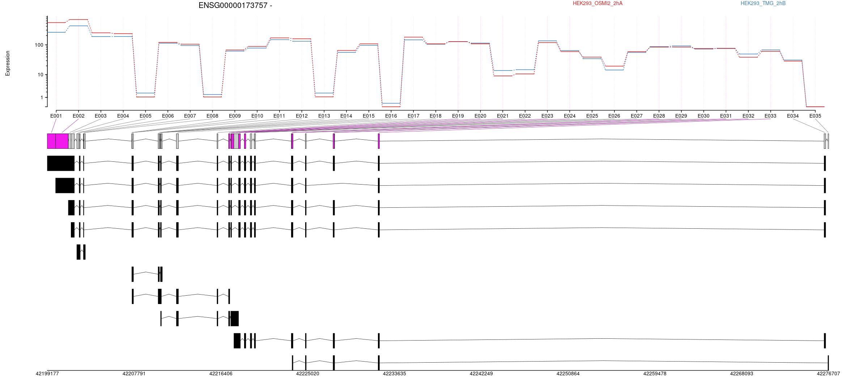Select exon label E029

click(x=681, y=116)
